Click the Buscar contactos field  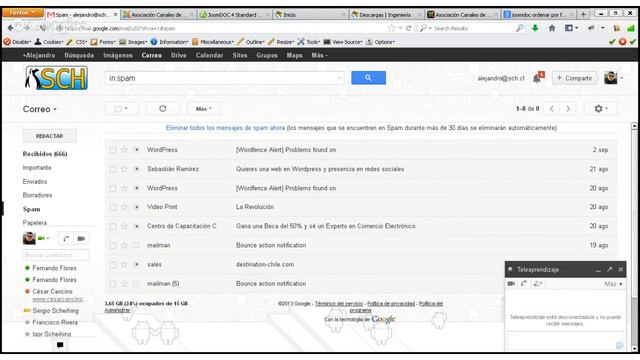pyautogui.click(x=56, y=255)
